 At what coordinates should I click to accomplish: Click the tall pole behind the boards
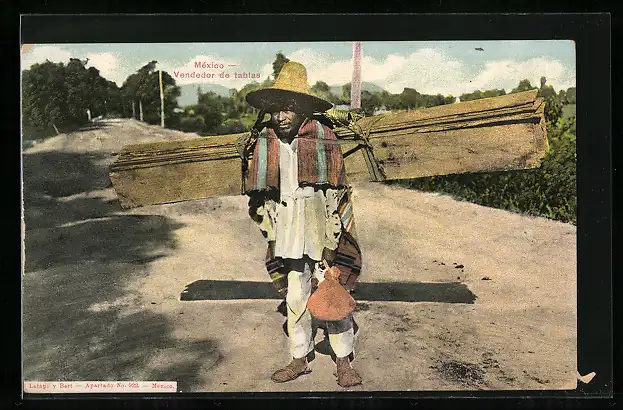(x=356, y=75)
